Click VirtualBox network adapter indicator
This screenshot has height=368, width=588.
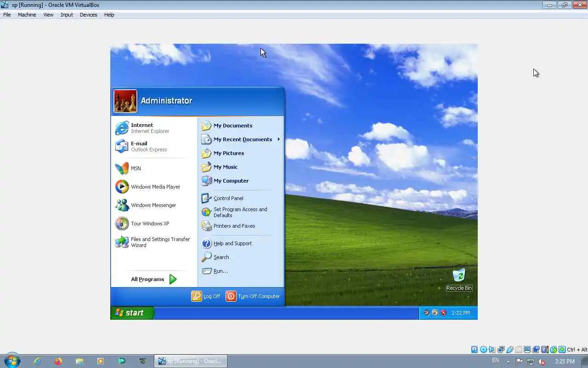[501, 350]
